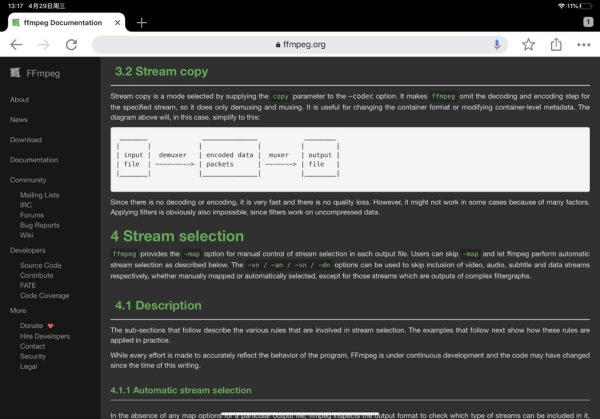Go to Download in the sidebar
600x419 pixels.
click(26, 140)
